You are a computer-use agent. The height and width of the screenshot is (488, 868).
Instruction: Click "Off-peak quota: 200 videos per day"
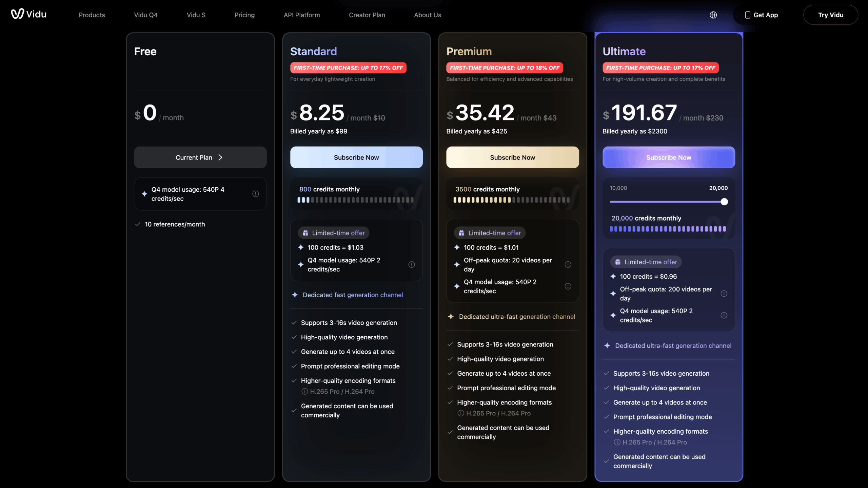(666, 294)
